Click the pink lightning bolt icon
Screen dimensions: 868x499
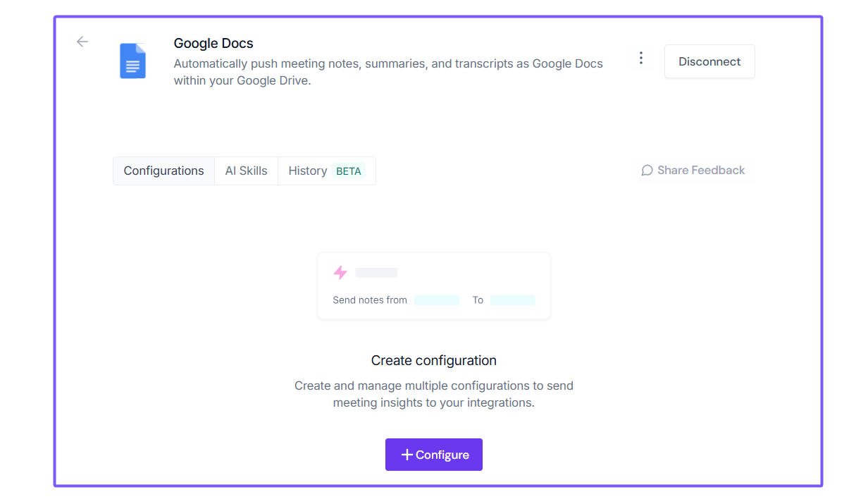(340, 273)
